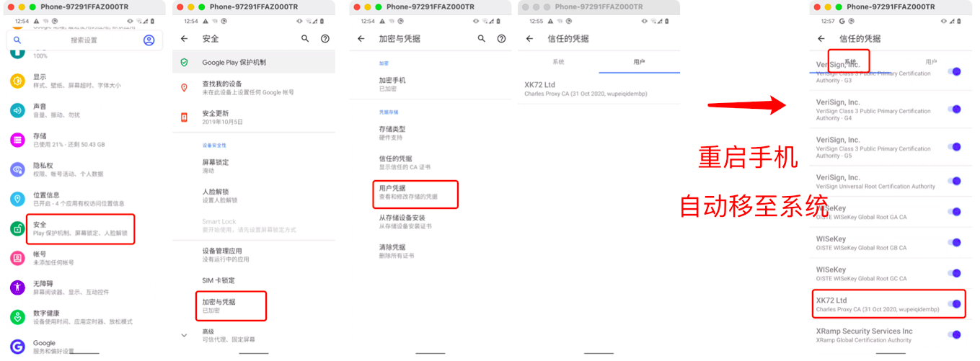Screen dimensions: 980x361
Task: Tap the Google G icon in settings list
Action: point(17,347)
